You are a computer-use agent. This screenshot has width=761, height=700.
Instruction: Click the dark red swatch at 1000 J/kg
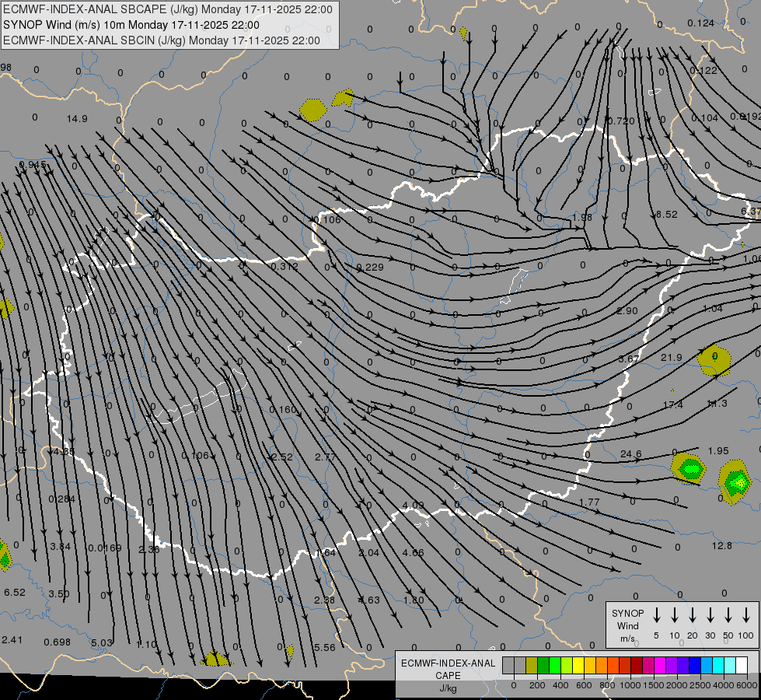pos(637,666)
